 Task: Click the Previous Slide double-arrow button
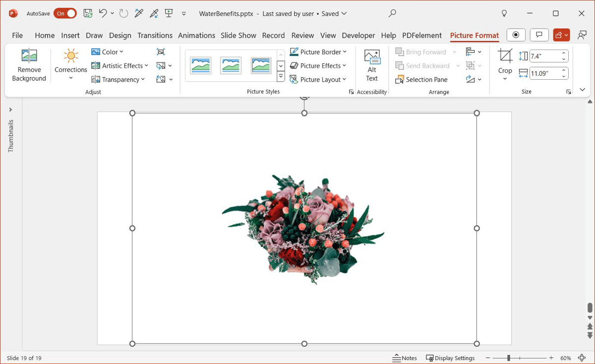pos(590,327)
